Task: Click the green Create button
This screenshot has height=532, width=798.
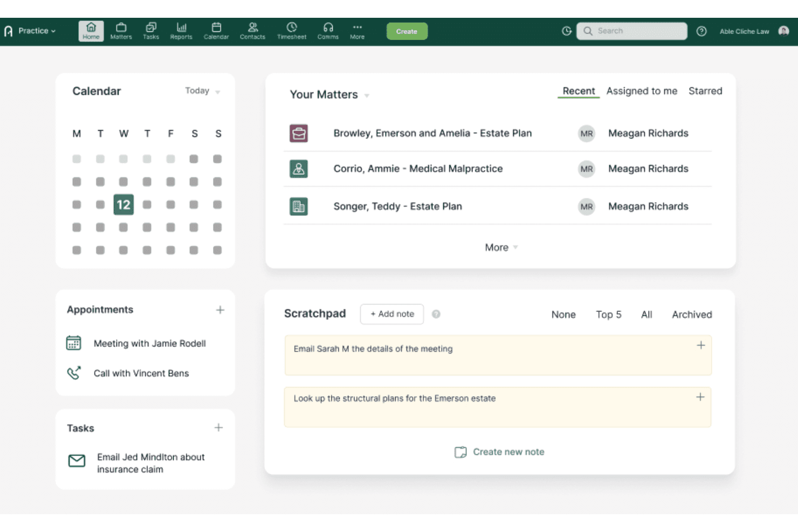Action: [x=407, y=31]
